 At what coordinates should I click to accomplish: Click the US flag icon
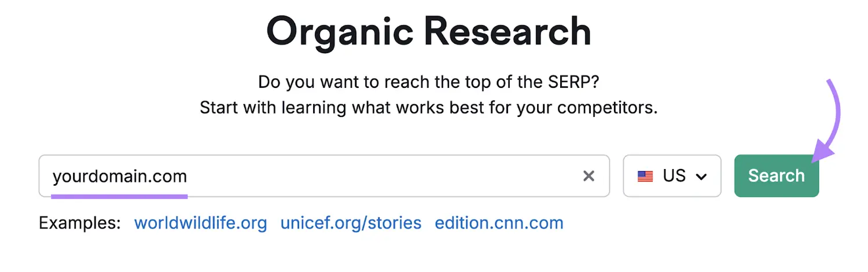(645, 176)
